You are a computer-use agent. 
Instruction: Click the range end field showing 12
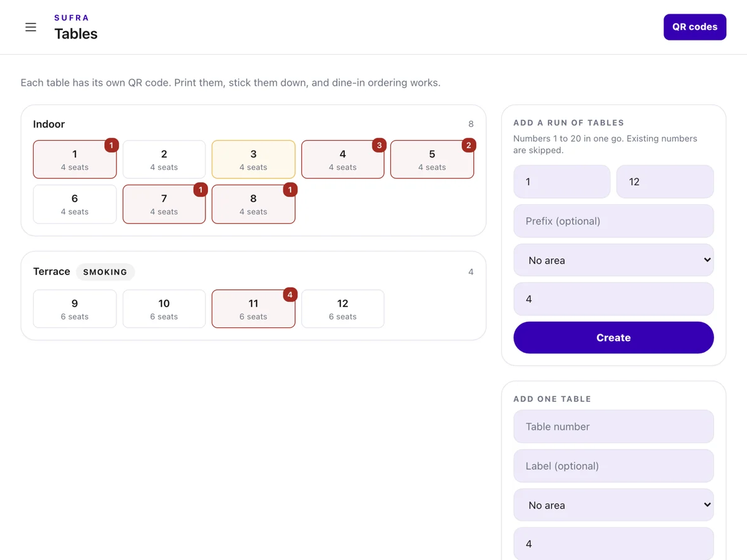tap(665, 182)
